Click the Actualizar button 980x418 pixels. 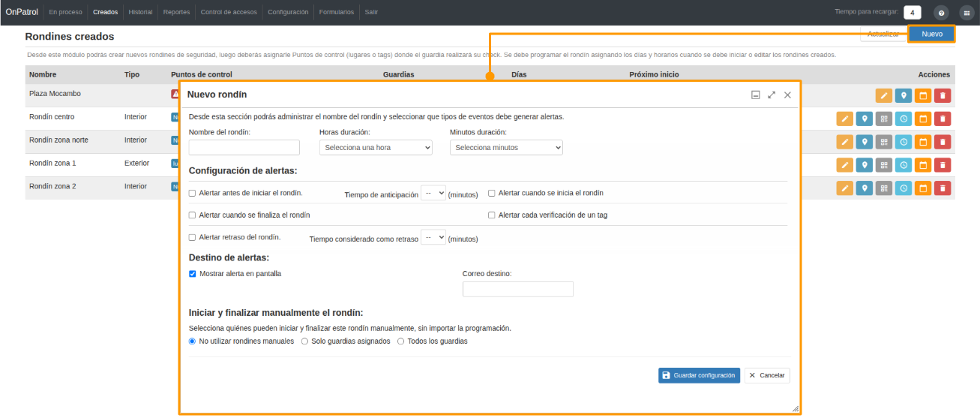click(883, 34)
